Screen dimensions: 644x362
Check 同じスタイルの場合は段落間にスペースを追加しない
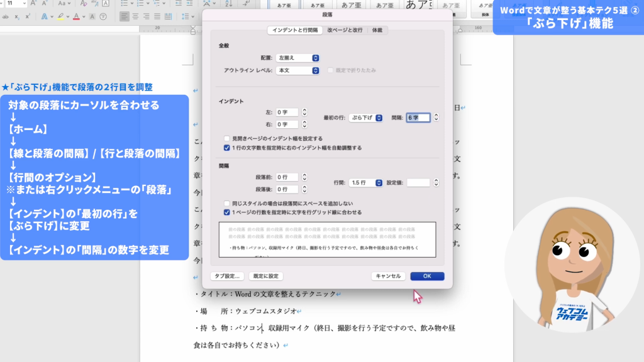[x=227, y=204]
